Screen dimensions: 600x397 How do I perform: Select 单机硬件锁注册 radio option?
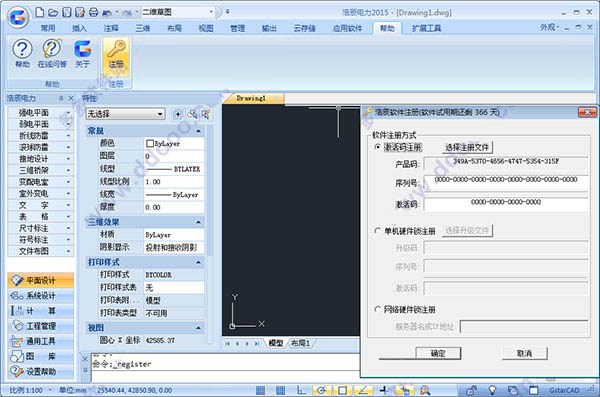pyautogui.click(x=378, y=231)
